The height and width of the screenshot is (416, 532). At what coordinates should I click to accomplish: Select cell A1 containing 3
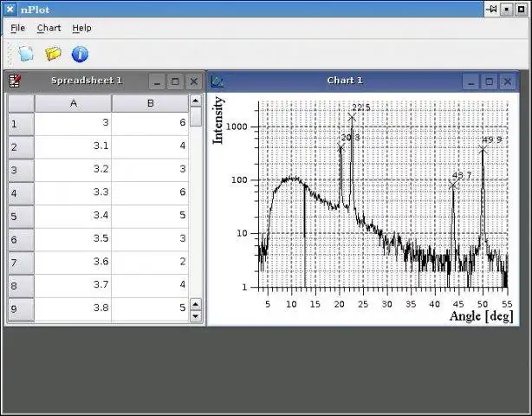(x=73, y=124)
